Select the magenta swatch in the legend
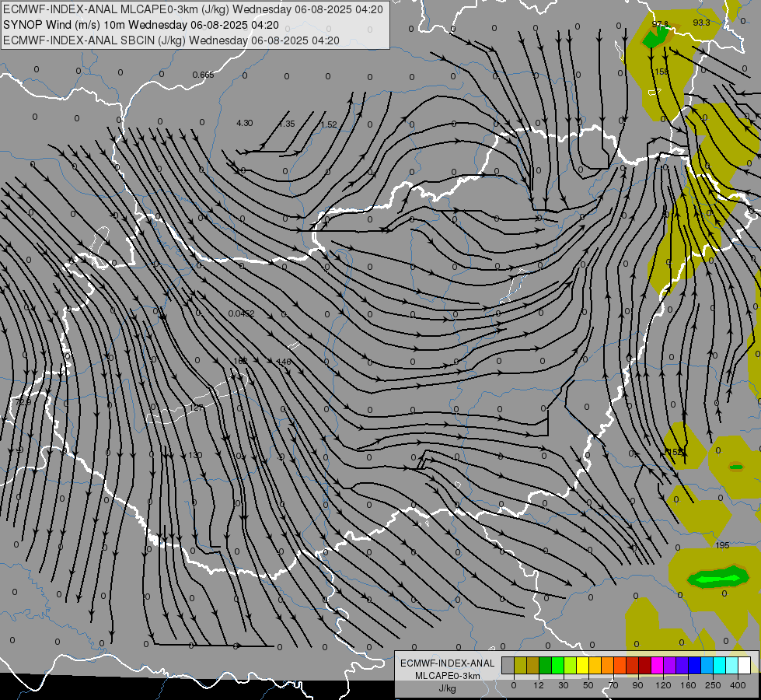The height and width of the screenshot is (700, 761). [657, 666]
